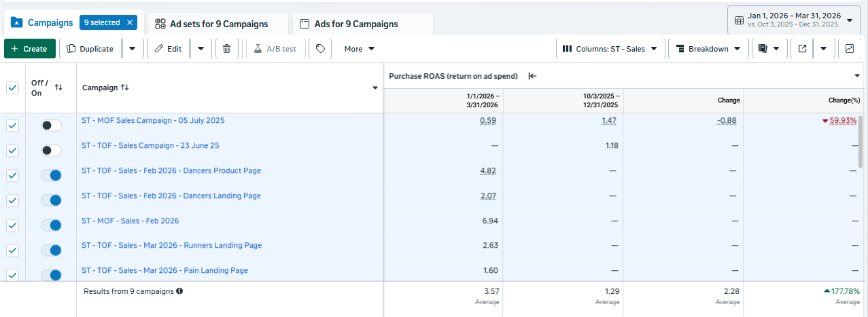Open the Pain Landing Page campaign link

pyautogui.click(x=164, y=270)
